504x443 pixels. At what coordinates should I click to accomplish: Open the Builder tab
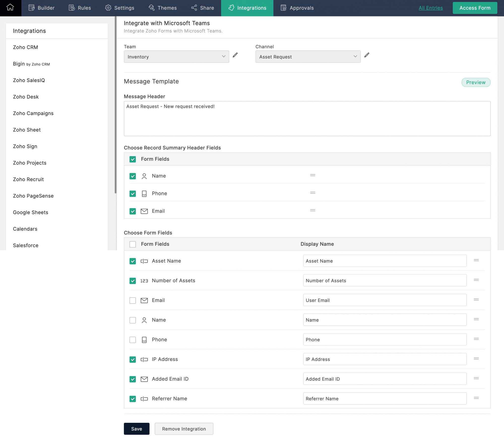(41, 8)
